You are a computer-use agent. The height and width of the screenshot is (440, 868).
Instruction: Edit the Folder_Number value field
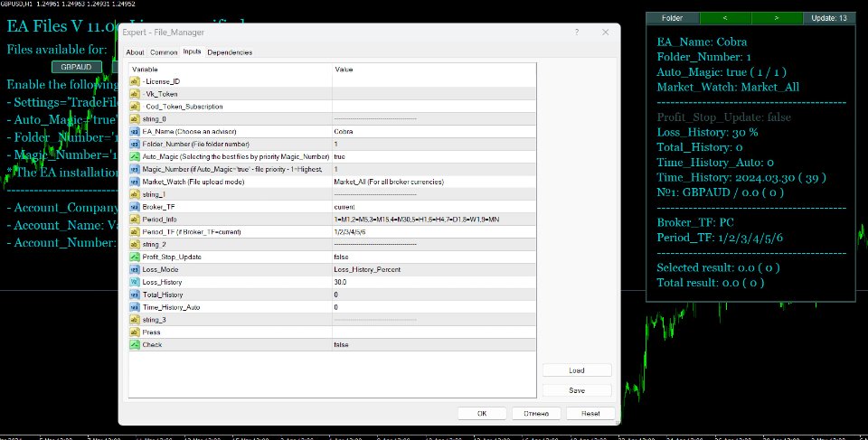coord(434,144)
